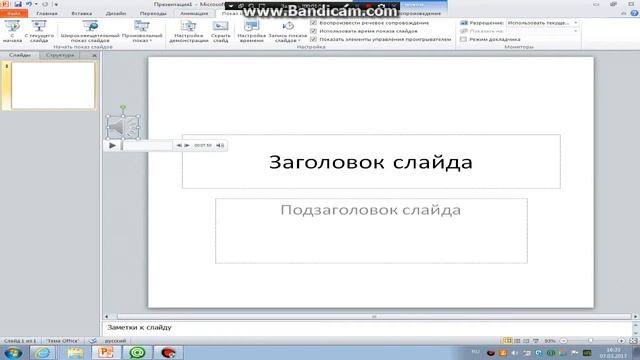Image resolution: width=640 pixels, height=360 pixels.
Task: Click PowerPoint taskbar icon
Action: (x=106, y=352)
